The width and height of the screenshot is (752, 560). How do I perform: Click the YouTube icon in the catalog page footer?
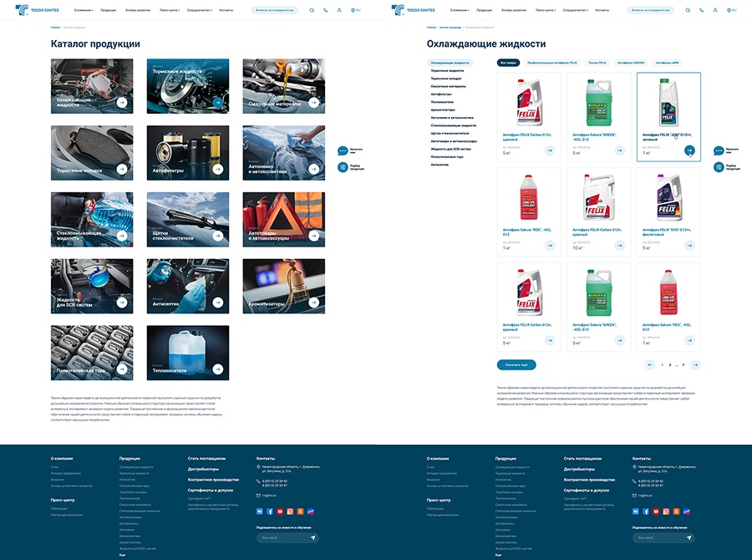pos(280,512)
